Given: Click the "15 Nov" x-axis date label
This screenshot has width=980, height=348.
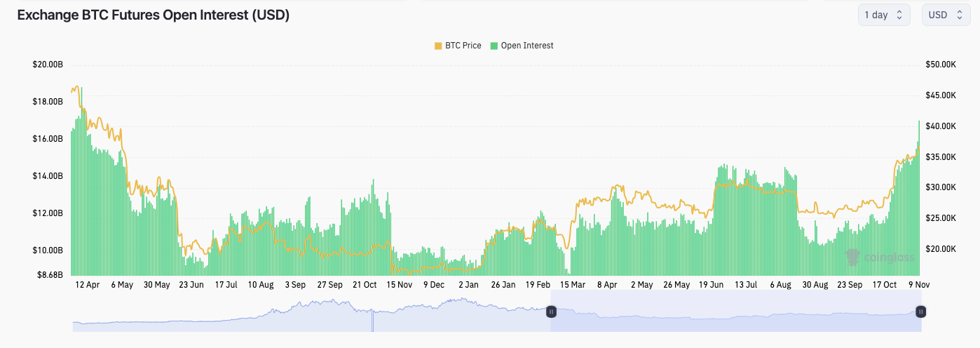Looking at the screenshot, I should coord(400,285).
